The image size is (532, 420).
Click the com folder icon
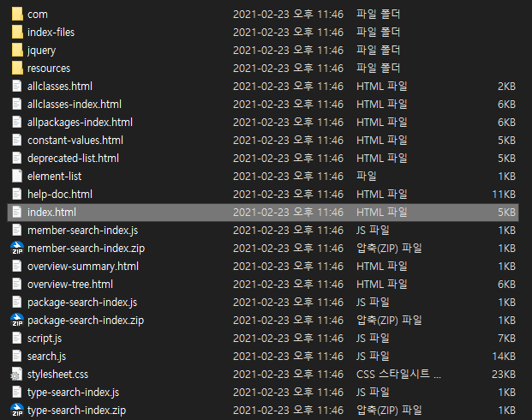pyautogui.click(x=17, y=15)
